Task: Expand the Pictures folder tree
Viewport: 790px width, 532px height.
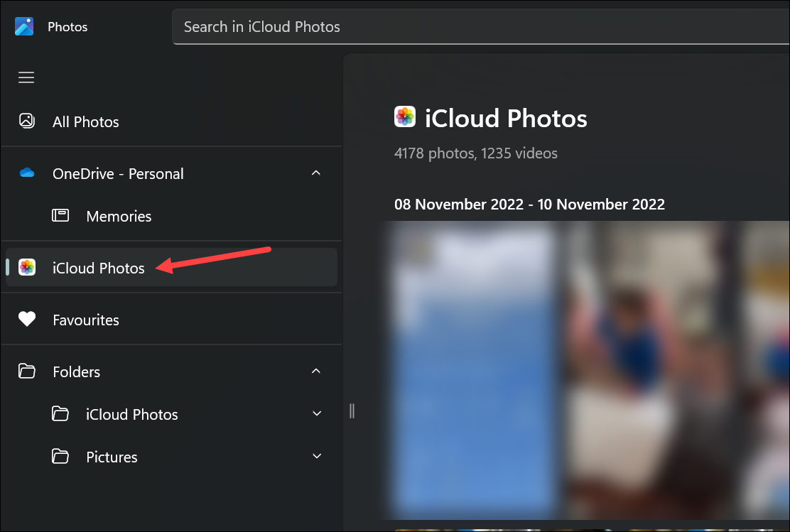Action: click(316, 456)
